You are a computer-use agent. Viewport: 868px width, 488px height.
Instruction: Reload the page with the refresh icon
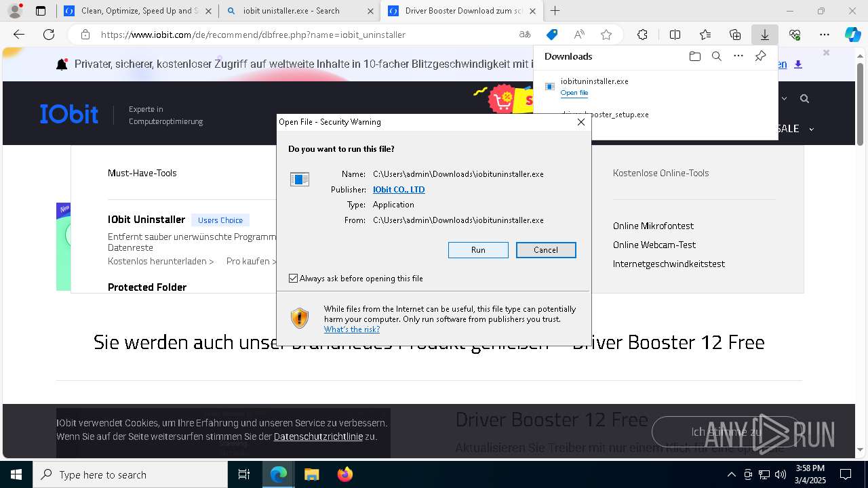coord(49,35)
